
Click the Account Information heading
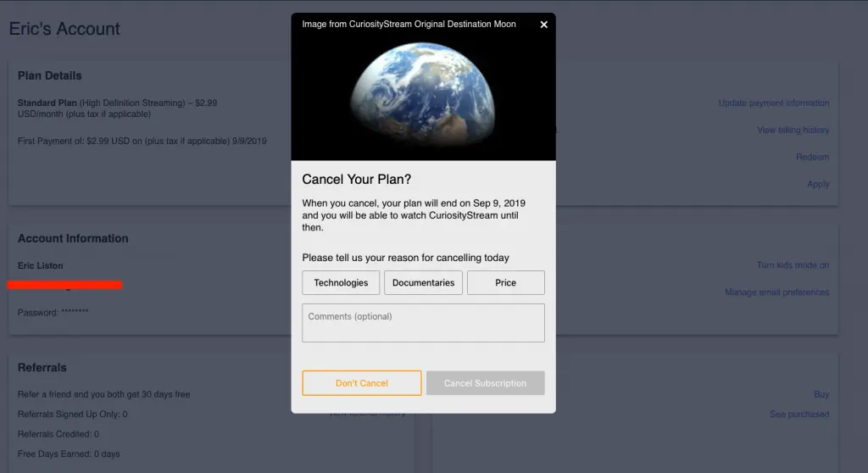click(73, 239)
